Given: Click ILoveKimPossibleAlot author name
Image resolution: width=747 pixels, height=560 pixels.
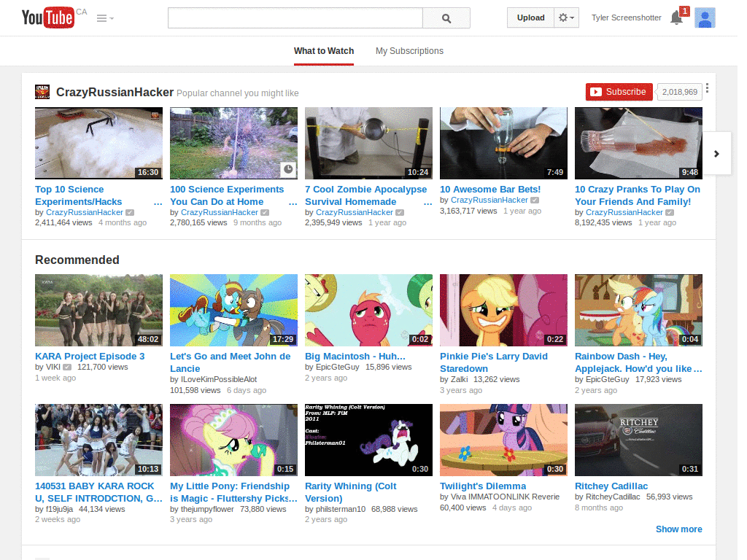Looking at the screenshot, I should click(x=219, y=379).
